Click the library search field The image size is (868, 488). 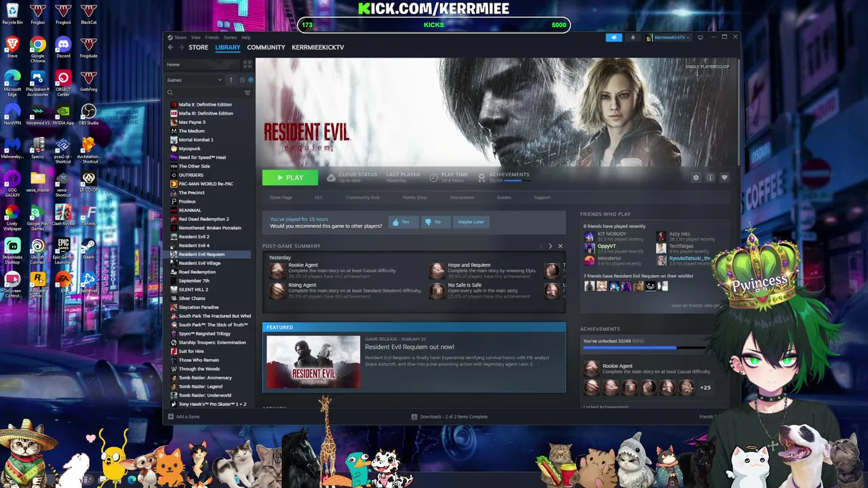203,93
